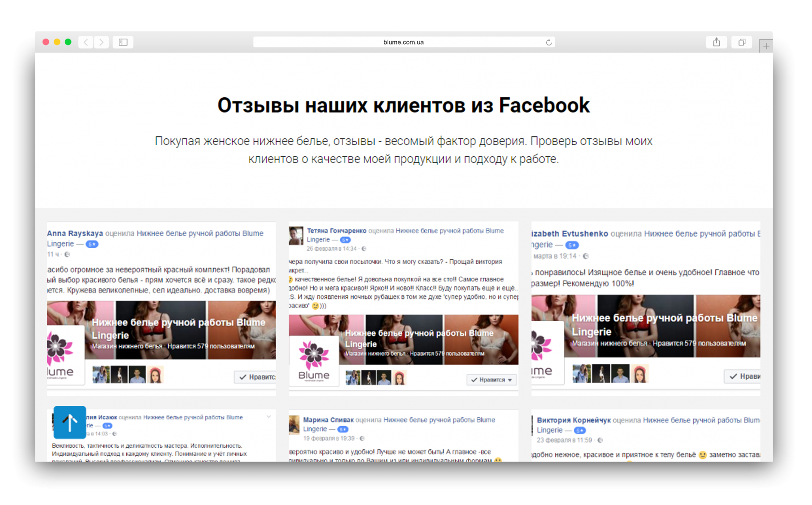Click the blume.com.ua address bar
Viewport: 812px width, 505px height.
[x=404, y=42]
